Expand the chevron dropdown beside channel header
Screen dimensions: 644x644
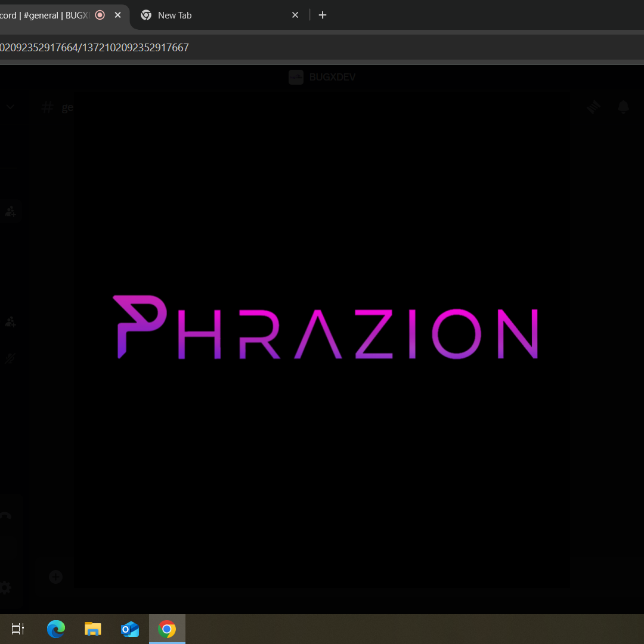pos(11,107)
